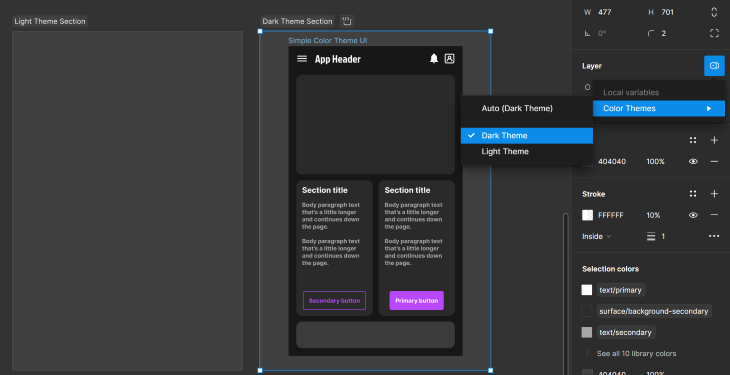
Task: Click the corner radius icon
Action: (651, 34)
